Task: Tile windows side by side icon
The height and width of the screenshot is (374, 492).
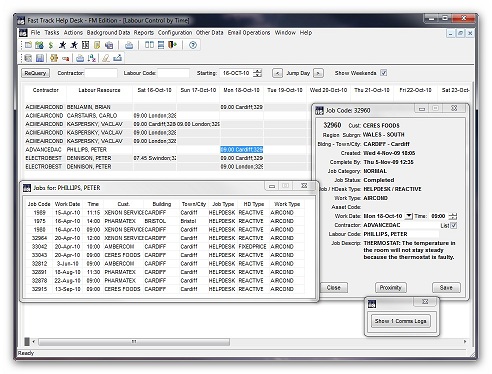Action: click(149, 45)
